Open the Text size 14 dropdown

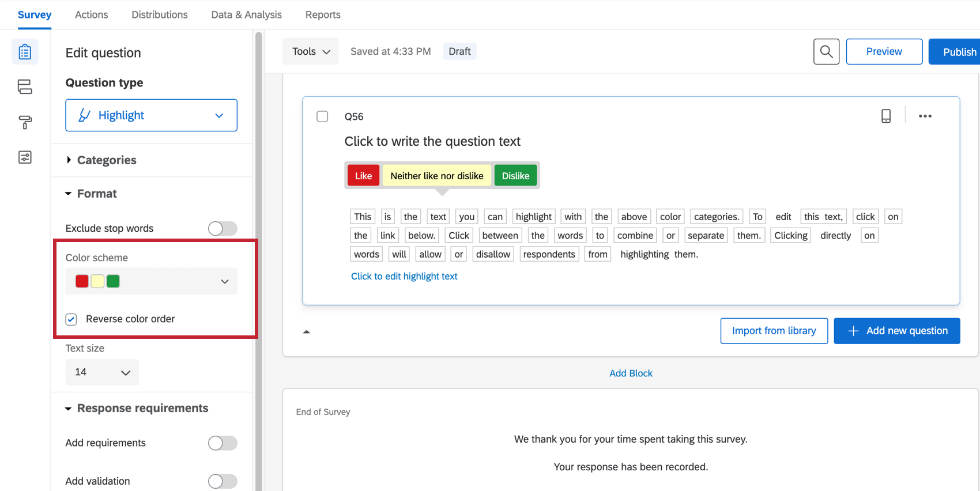point(102,372)
